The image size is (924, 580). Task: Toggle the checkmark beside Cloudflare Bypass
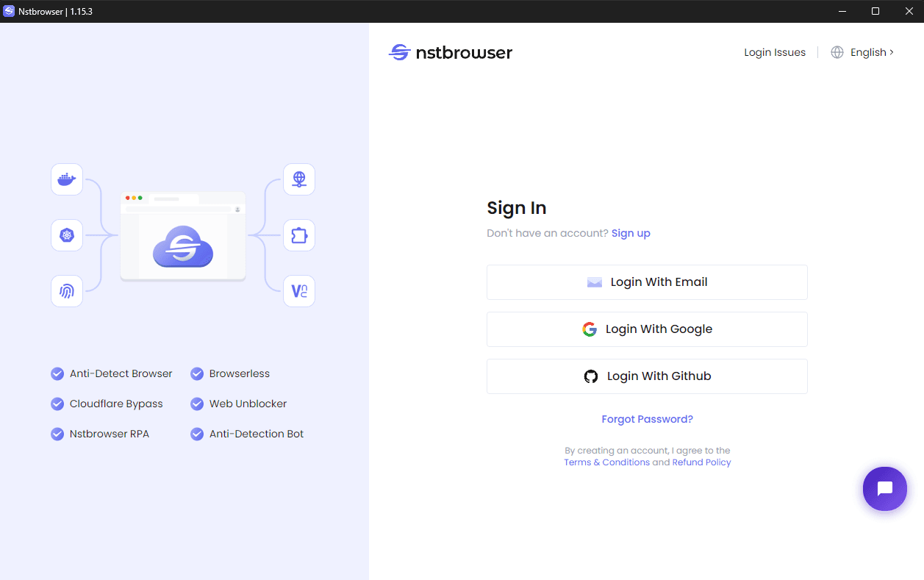pos(57,404)
